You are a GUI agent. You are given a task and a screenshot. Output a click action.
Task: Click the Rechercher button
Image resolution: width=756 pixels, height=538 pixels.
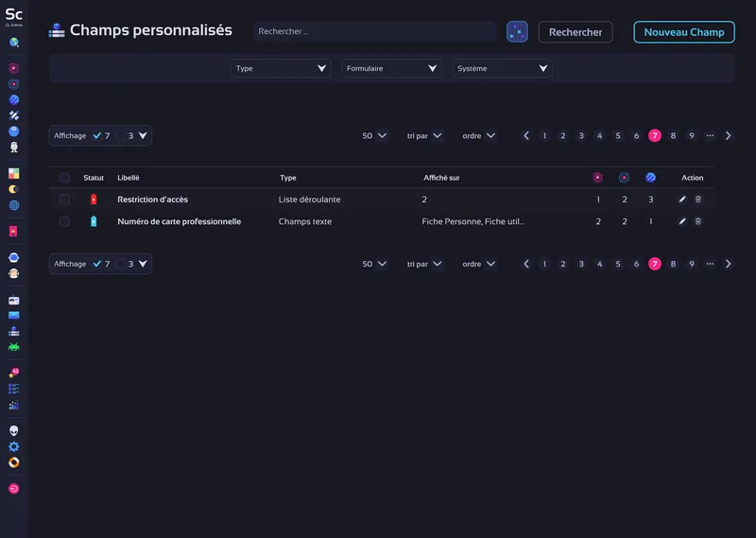(576, 32)
